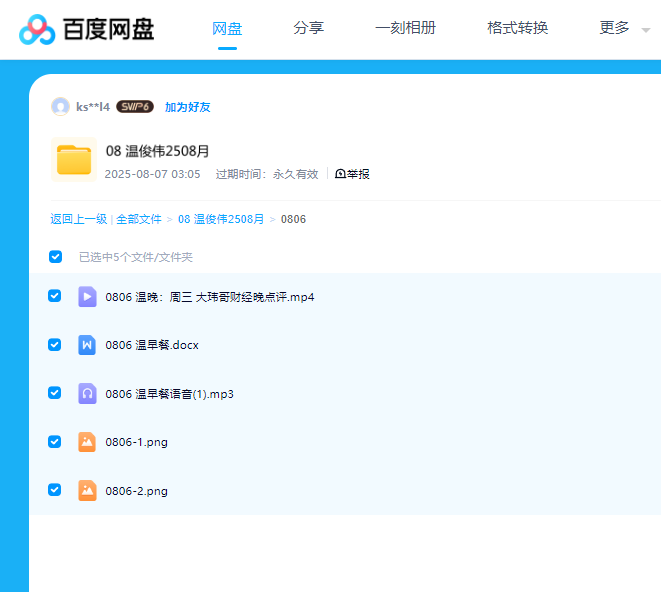Click the video file icon for 0806 mp4
Viewport: 661px width, 592px height.
tap(87, 297)
